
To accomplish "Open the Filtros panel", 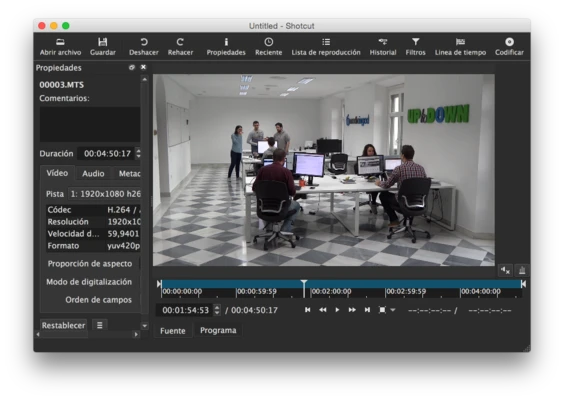I will [x=415, y=47].
